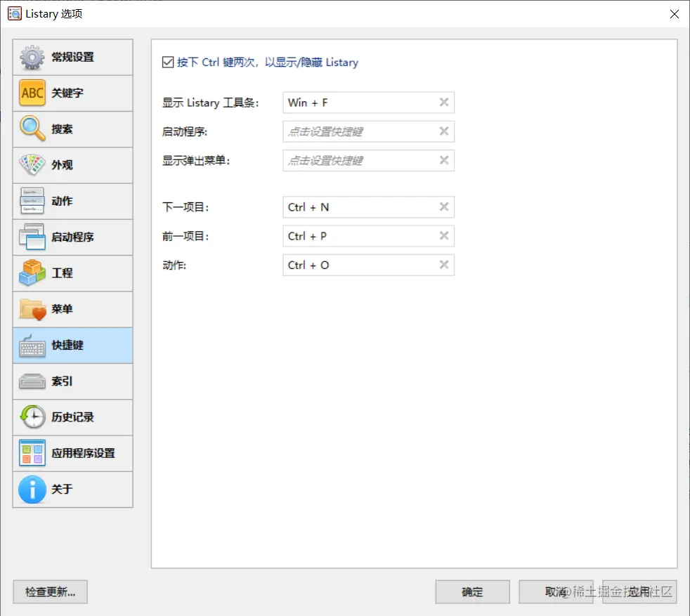The width and height of the screenshot is (690, 616).
Task: Open the 关于 info icon
Action: click(32, 490)
